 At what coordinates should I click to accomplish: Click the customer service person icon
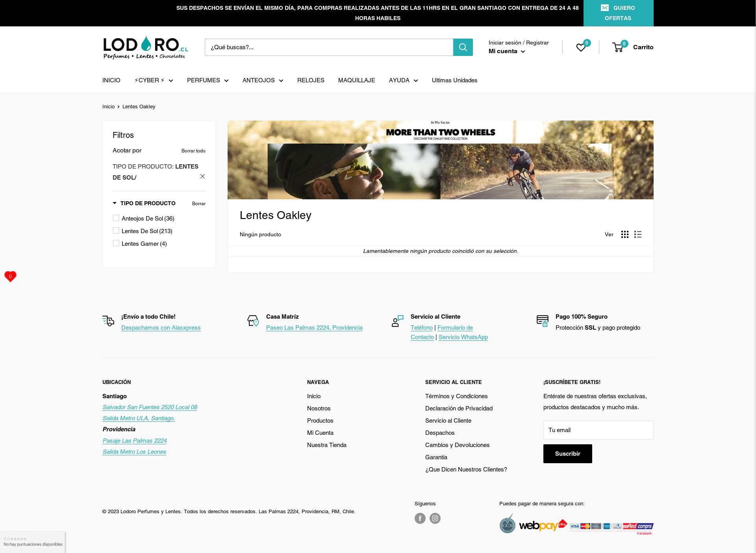398,321
